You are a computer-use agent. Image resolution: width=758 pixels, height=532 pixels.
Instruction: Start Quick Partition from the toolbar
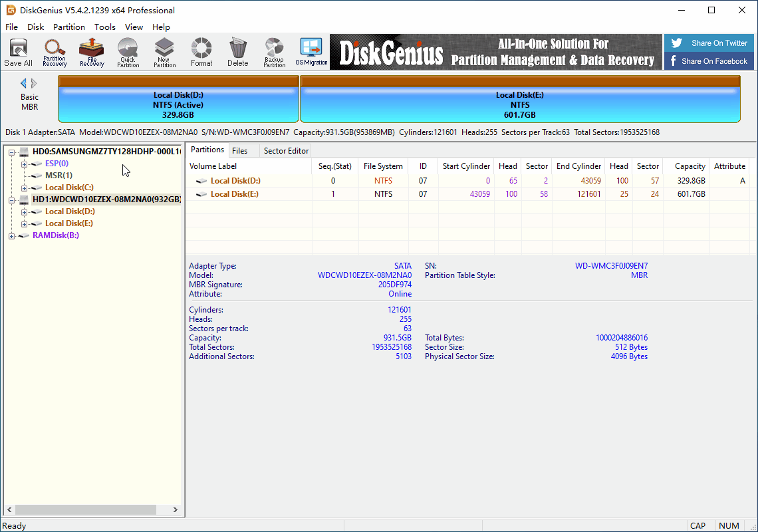128,53
